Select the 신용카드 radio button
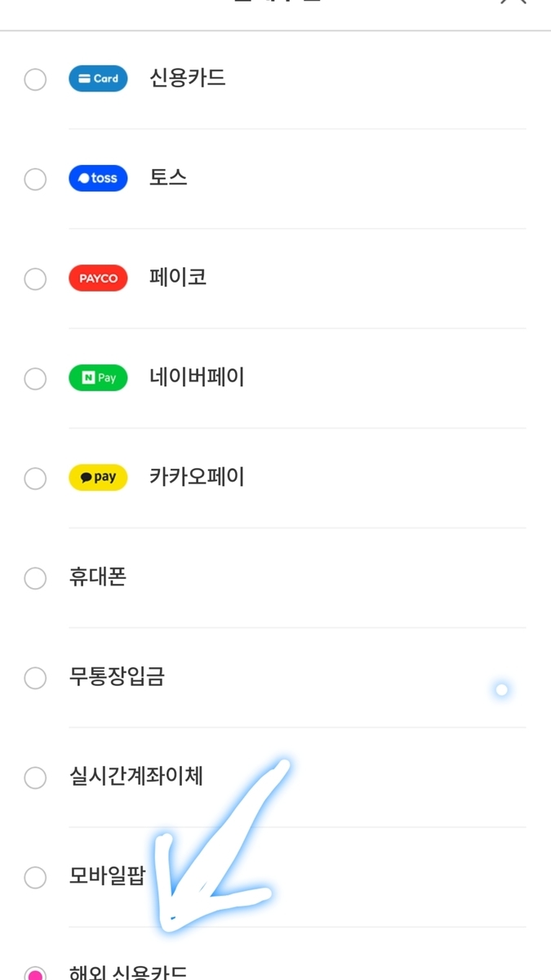The width and height of the screenshot is (551, 980). (35, 79)
